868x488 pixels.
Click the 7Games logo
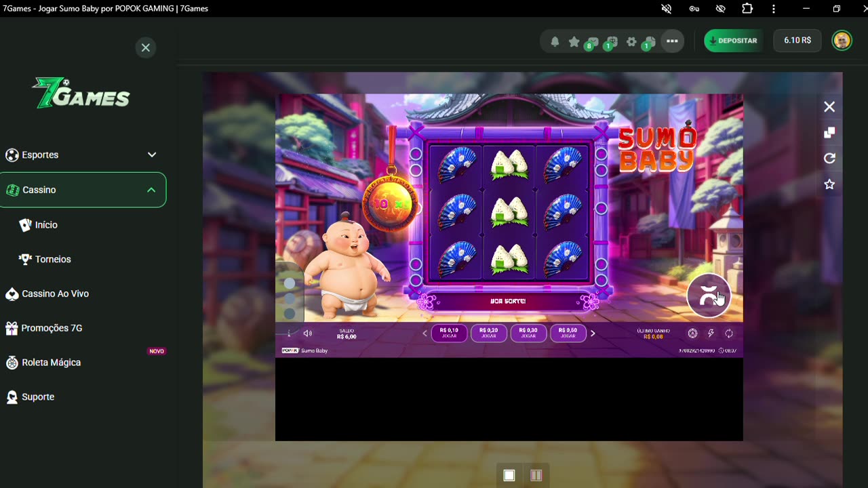81,94
